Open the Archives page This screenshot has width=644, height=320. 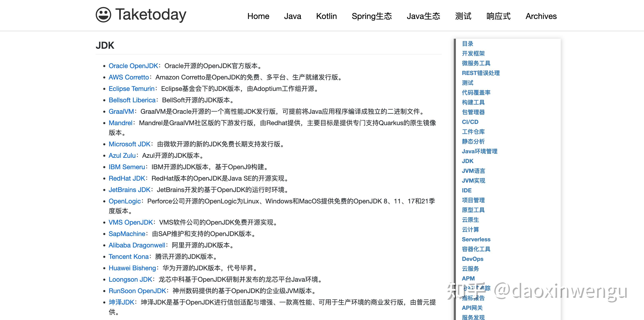[x=541, y=16]
